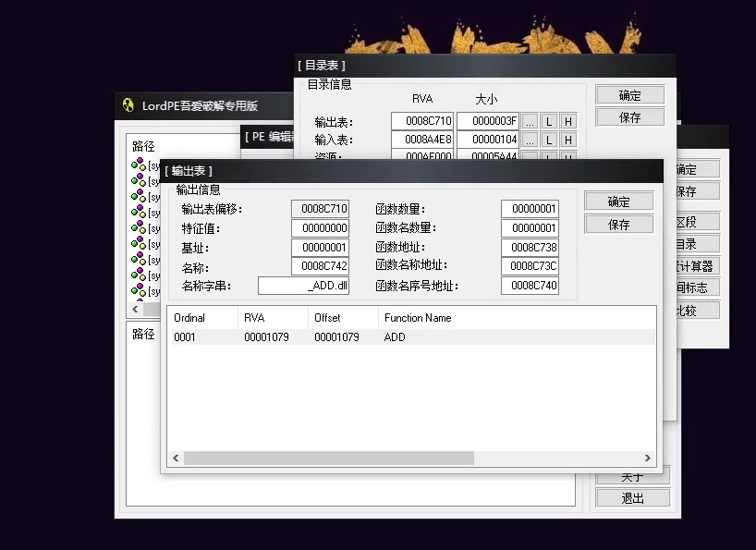Click the H button for 输入表 row

coord(568,140)
